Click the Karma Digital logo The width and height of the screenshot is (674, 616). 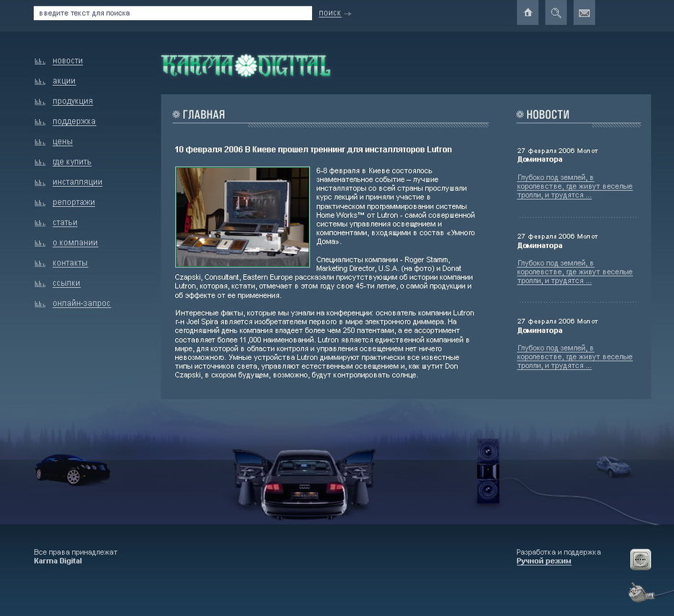point(246,66)
